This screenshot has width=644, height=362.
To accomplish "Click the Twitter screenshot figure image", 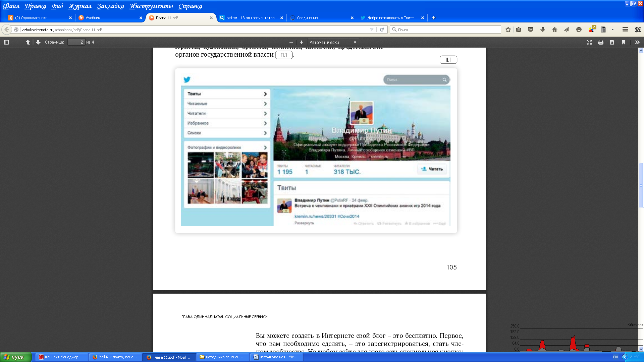I will click(x=316, y=151).
